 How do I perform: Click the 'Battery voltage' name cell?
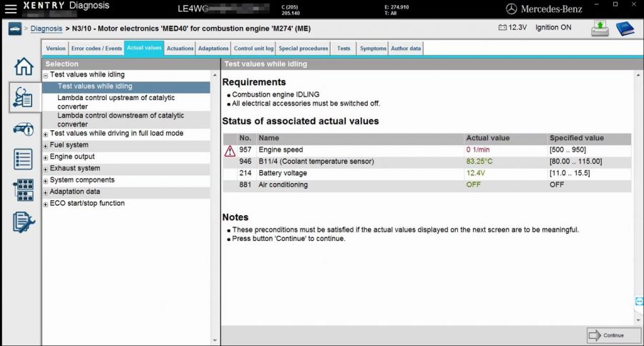coord(283,173)
